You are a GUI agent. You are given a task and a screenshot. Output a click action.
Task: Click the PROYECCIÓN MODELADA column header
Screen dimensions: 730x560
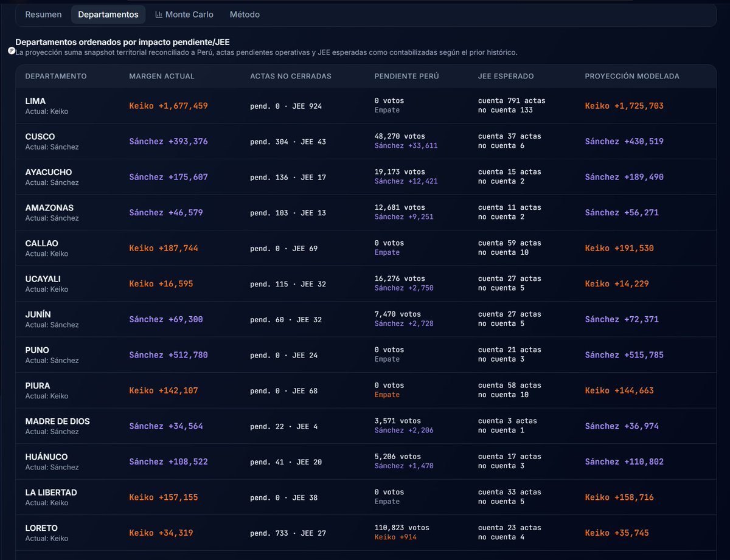pos(632,76)
